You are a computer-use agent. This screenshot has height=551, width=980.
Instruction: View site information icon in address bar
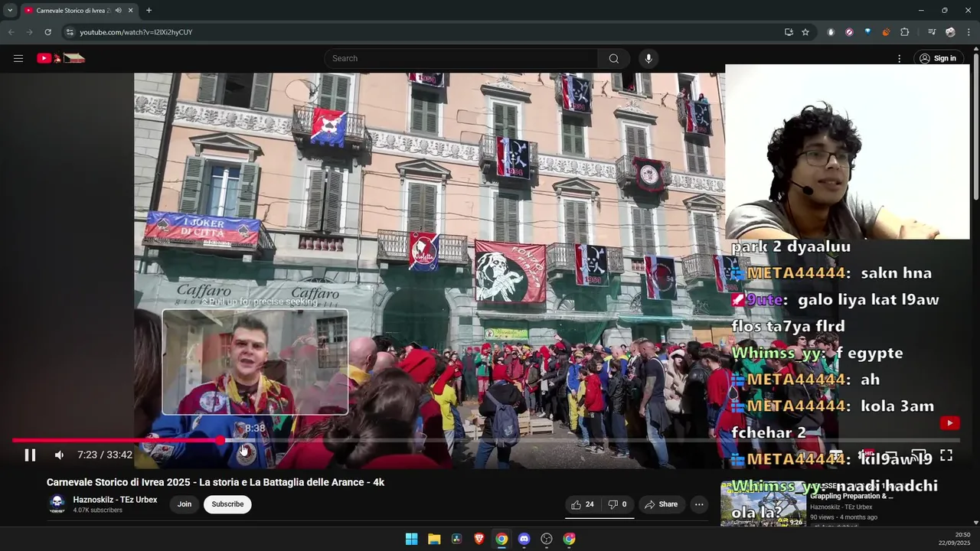tap(70, 32)
